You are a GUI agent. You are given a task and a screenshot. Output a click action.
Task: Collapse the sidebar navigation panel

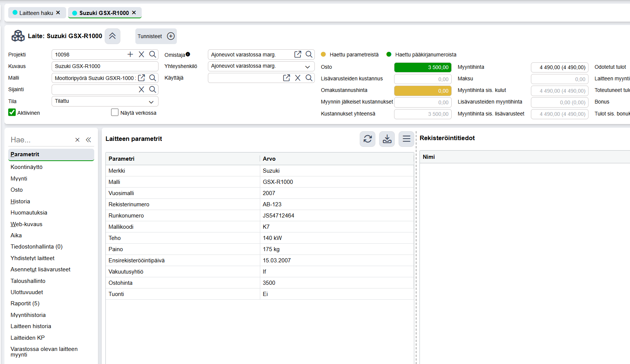pyautogui.click(x=88, y=140)
